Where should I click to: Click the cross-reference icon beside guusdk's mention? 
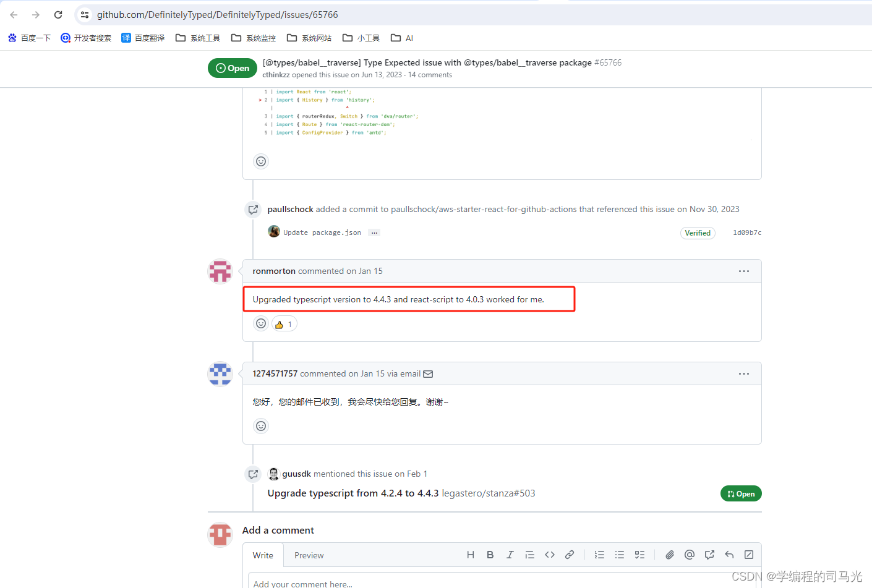tap(253, 474)
